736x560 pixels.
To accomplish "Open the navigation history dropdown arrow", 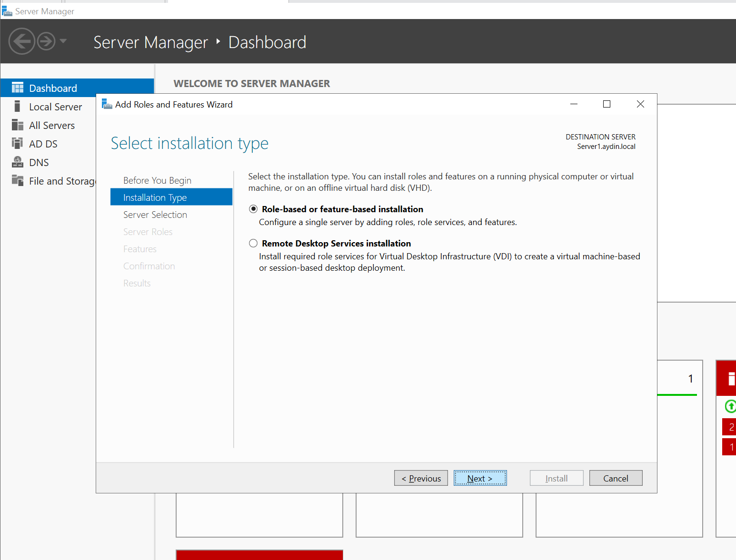I will click(x=63, y=41).
